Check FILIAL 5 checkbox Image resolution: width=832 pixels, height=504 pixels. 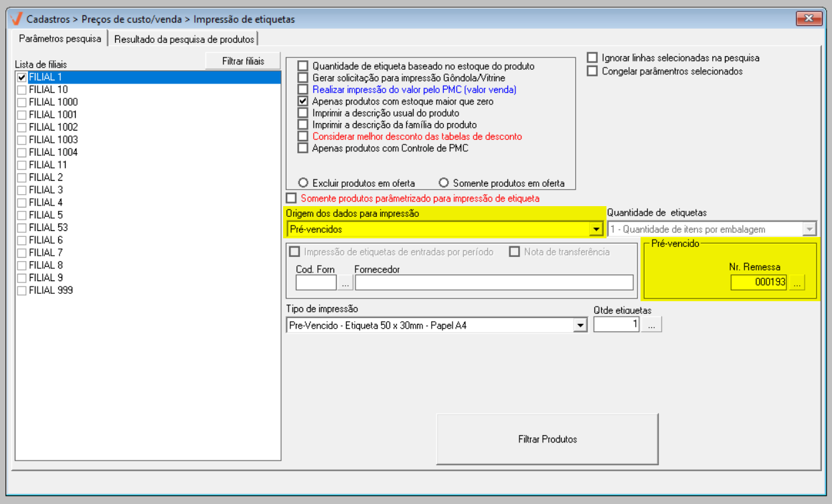tap(22, 215)
